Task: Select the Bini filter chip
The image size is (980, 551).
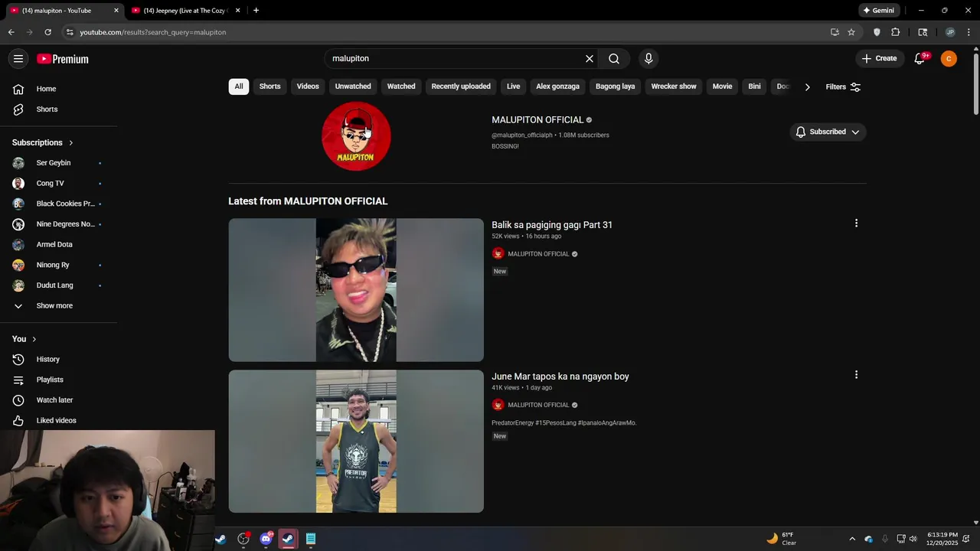Action: pos(755,86)
